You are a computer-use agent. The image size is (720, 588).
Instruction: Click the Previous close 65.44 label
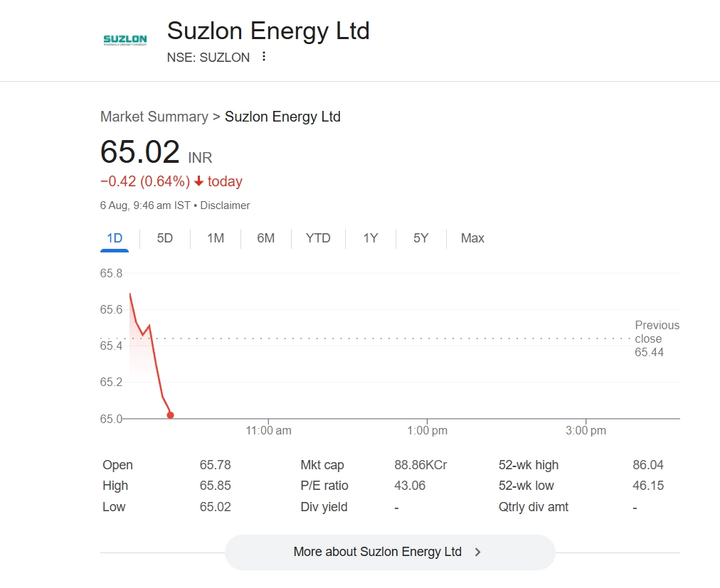[657, 338]
